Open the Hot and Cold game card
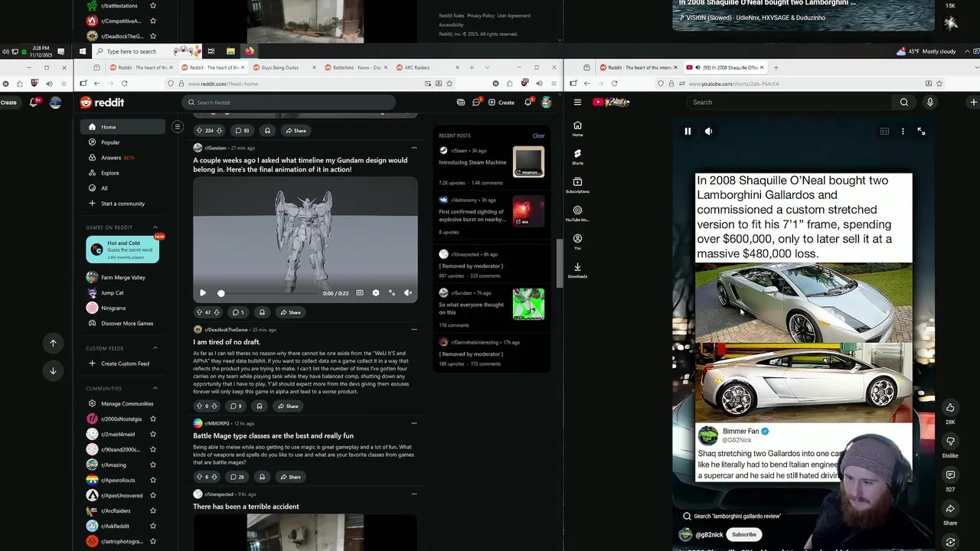 point(122,249)
